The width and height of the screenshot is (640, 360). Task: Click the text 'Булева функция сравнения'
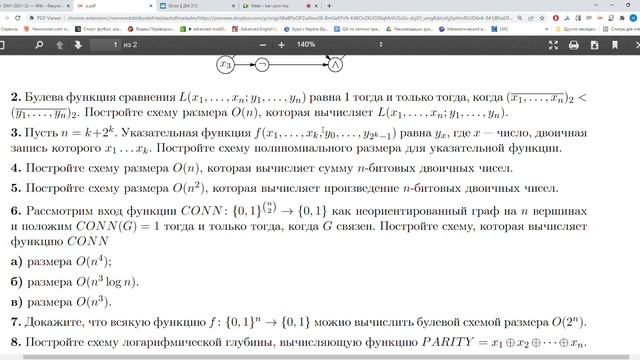click(x=100, y=97)
